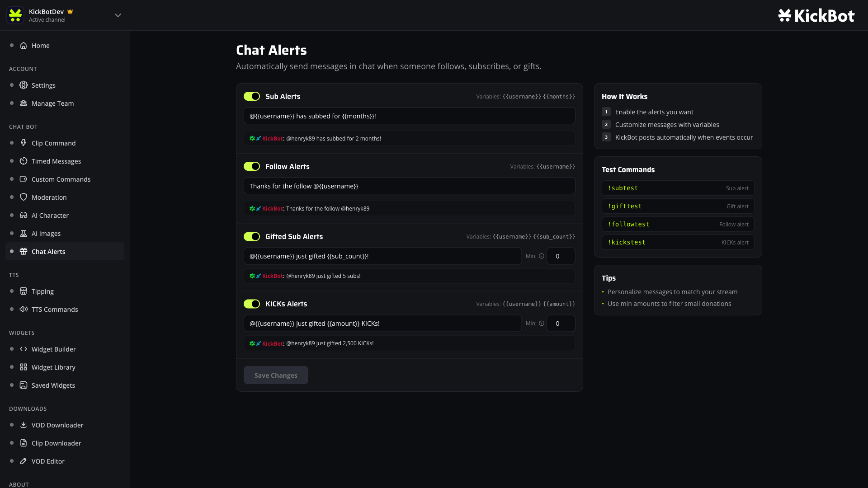
Task: Click the TTS Commands speaker icon
Action: tap(24, 310)
